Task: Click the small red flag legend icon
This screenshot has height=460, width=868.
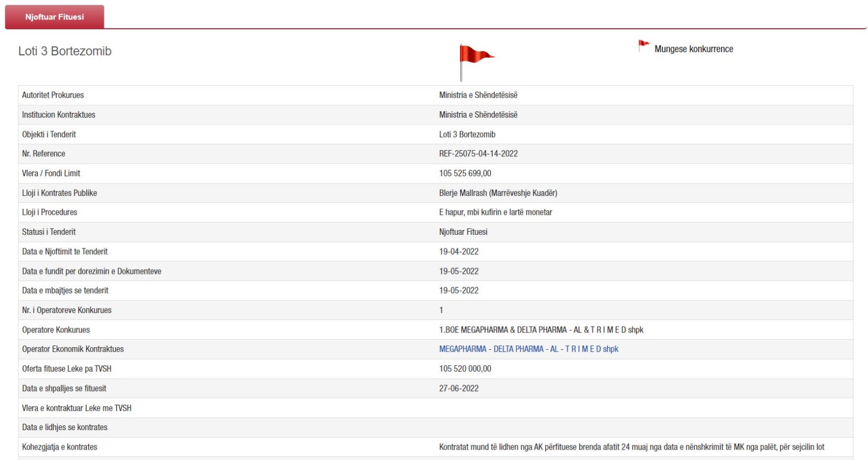Action: (x=643, y=46)
